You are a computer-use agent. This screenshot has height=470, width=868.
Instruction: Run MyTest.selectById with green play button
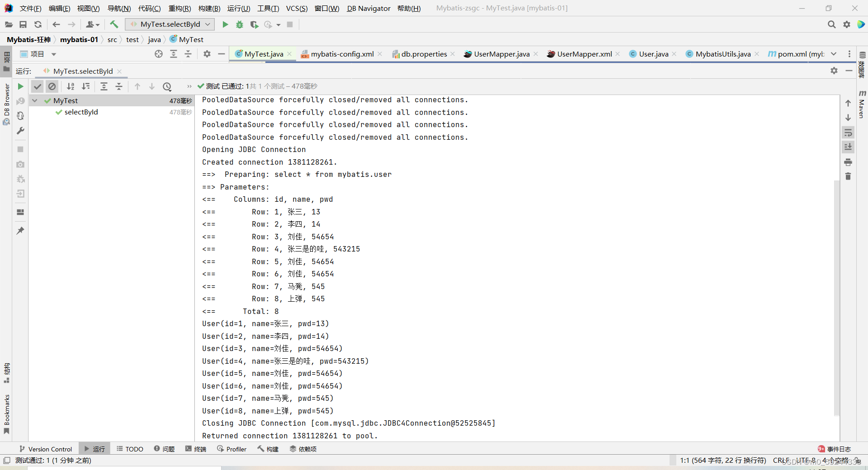225,24
